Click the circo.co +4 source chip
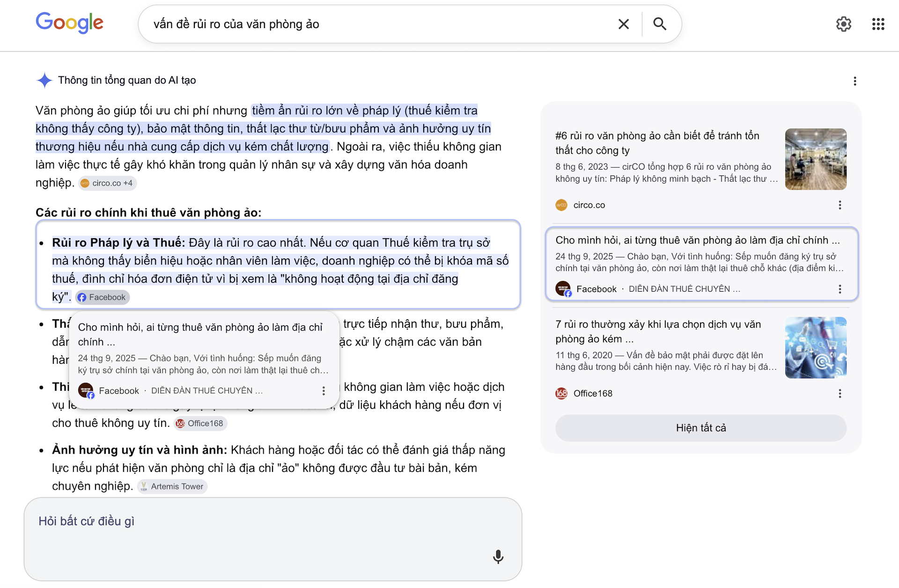 coord(107,183)
